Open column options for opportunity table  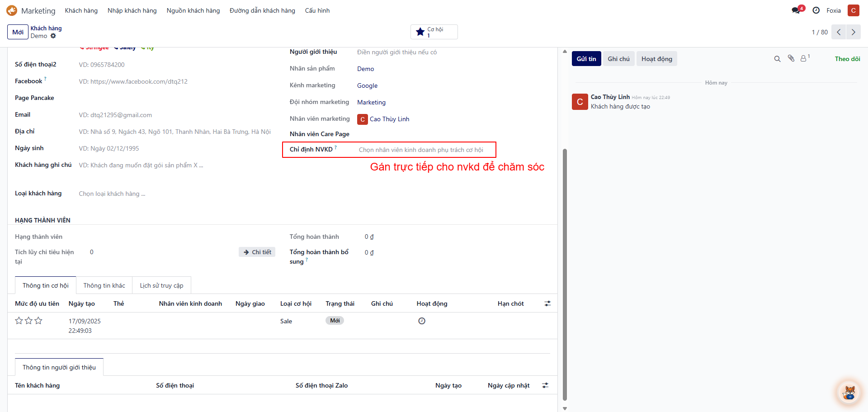(547, 303)
